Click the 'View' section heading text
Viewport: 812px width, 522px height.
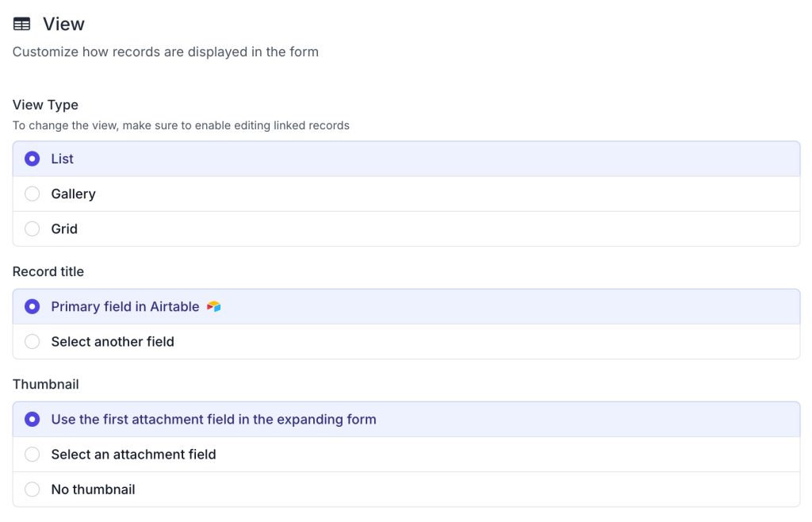pyautogui.click(x=63, y=25)
